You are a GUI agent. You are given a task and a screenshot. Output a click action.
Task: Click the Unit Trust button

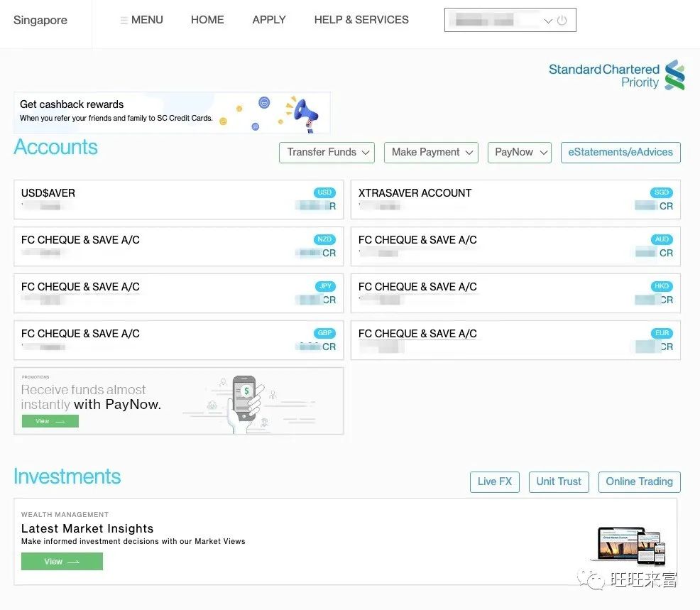(559, 482)
